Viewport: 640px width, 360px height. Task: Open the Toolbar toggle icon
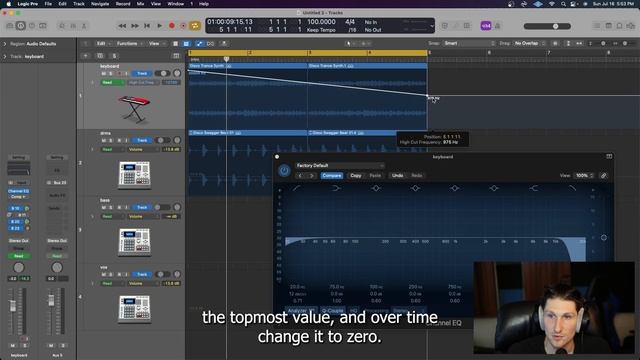(x=42, y=26)
